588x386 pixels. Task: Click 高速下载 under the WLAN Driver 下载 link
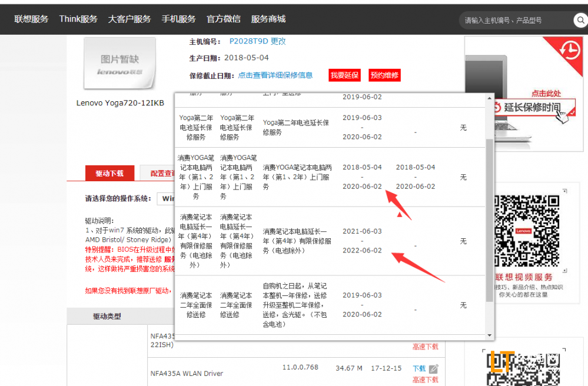coord(425,380)
